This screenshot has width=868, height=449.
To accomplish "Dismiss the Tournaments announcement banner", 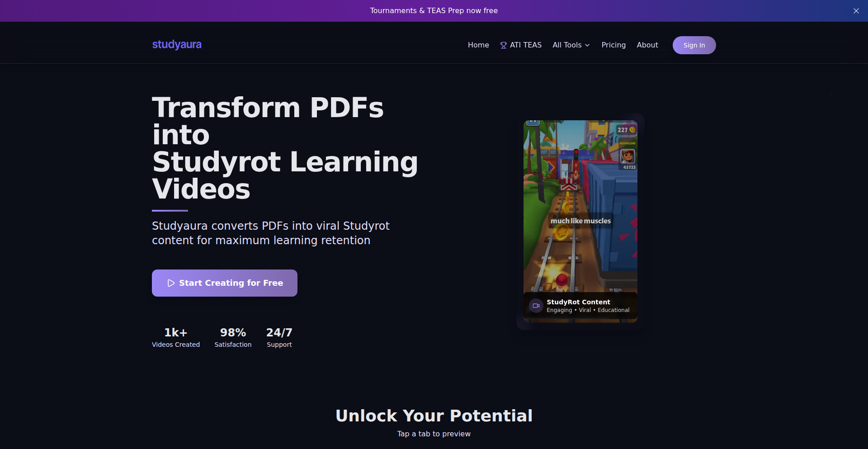I will (x=856, y=11).
